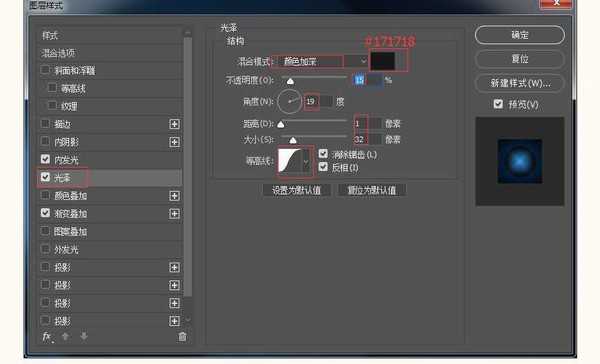The width and height of the screenshot is (600, 364).
Task: Click the 角度 degree input field
Action: click(318, 101)
